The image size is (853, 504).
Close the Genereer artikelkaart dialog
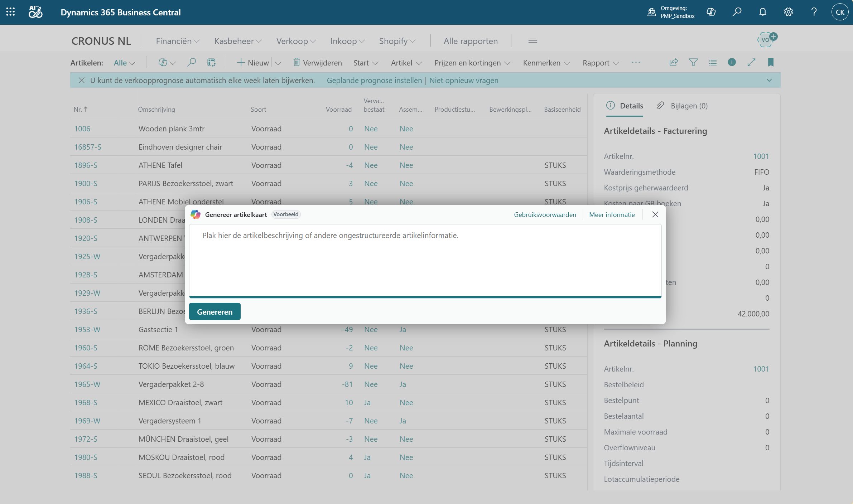(x=655, y=214)
